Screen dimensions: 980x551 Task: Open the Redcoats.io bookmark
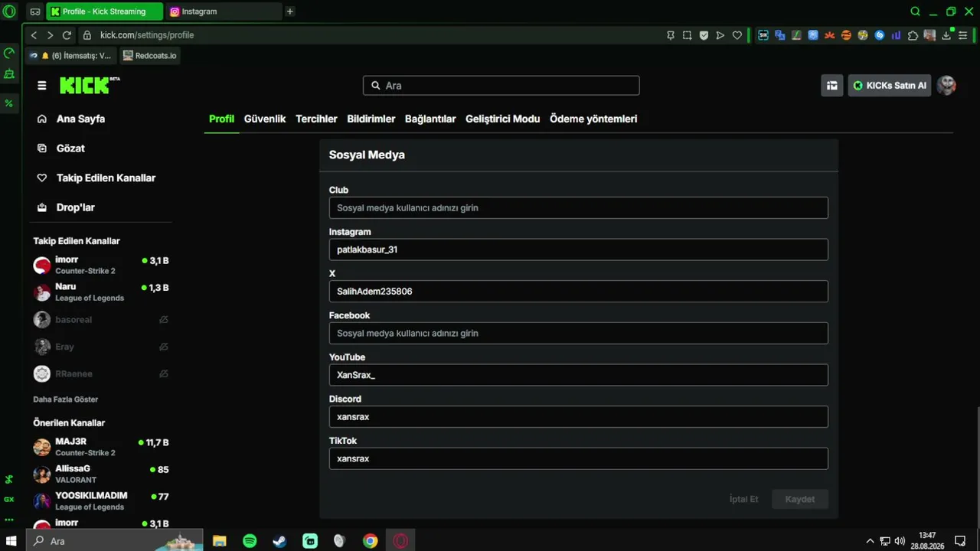tap(150, 56)
